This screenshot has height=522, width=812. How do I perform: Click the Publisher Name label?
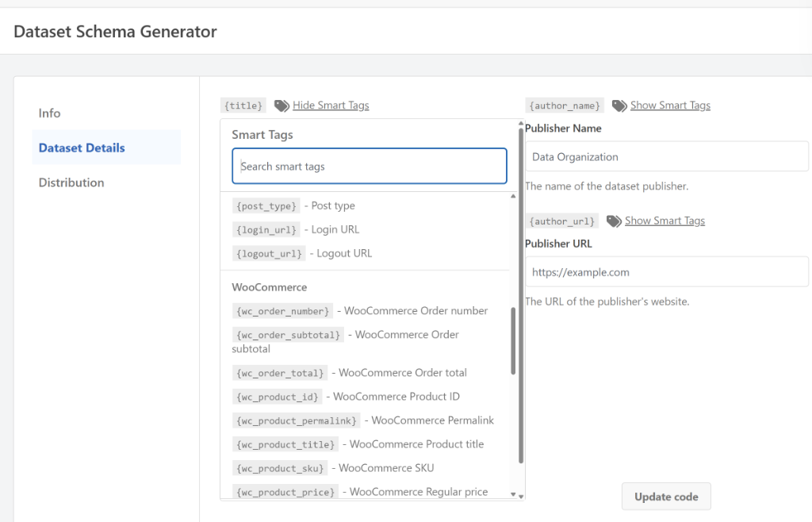pos(563,129)
